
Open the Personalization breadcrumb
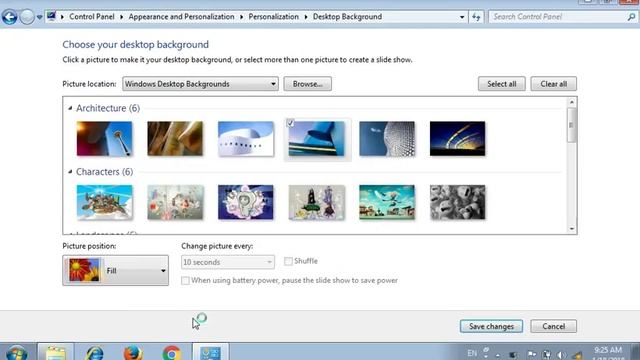tap(273, 17)
